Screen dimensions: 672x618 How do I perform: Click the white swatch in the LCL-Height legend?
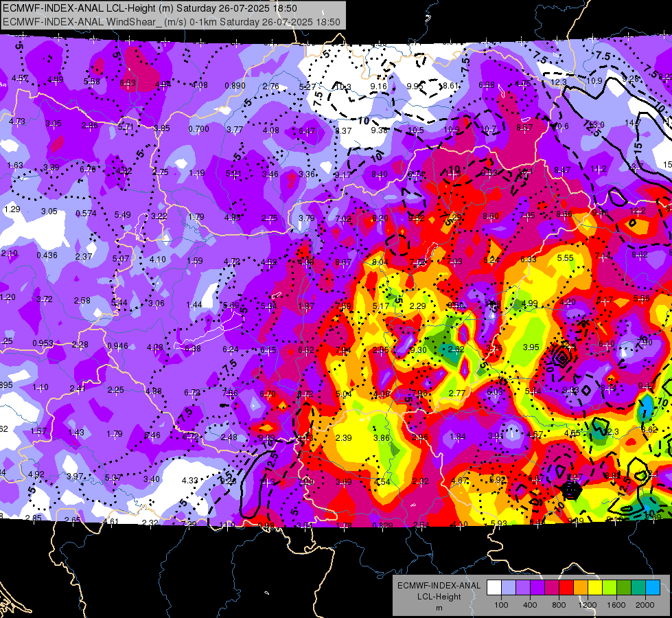(x=494, y=587)
